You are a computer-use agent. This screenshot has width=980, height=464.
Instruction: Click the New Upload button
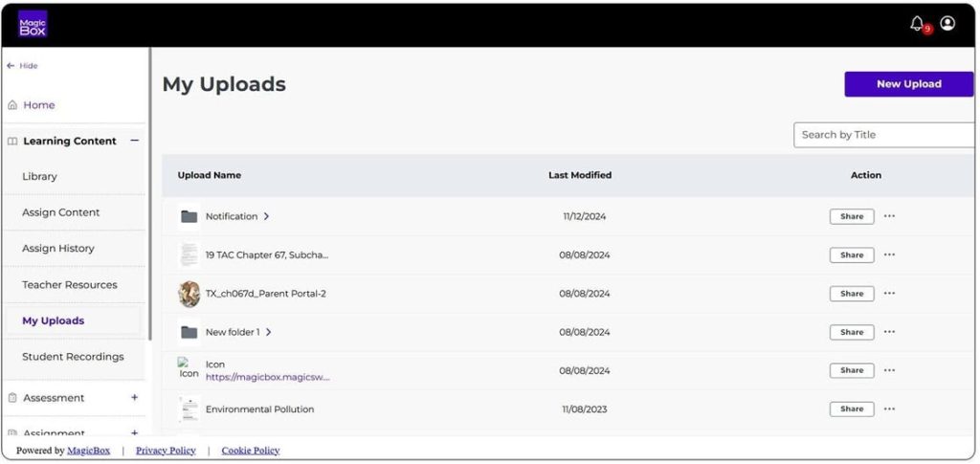tap(908, 84)
